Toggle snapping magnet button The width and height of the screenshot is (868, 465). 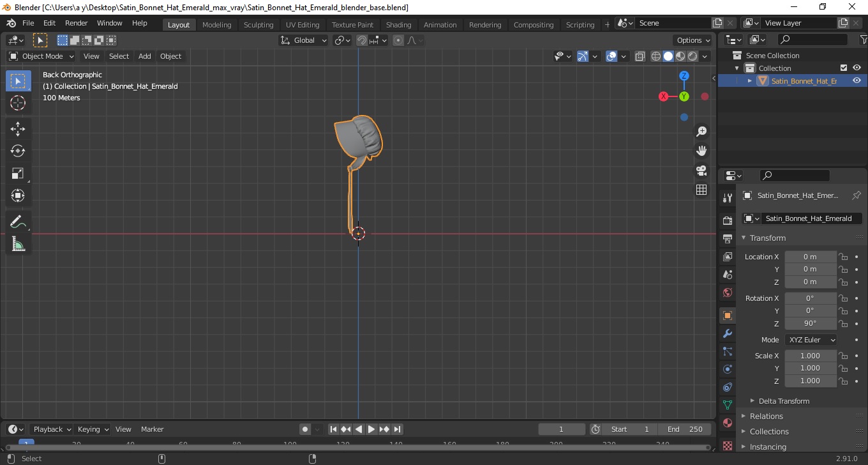(x=362, y=40)
